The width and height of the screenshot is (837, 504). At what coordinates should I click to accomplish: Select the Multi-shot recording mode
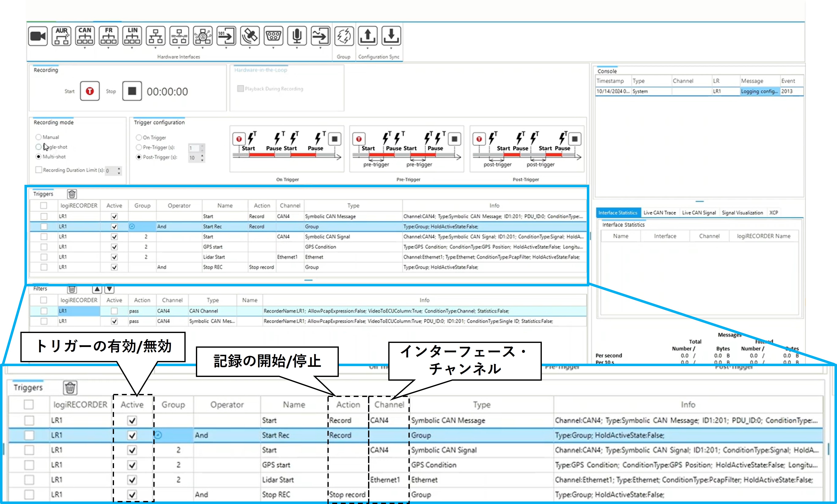coord(38,156)
